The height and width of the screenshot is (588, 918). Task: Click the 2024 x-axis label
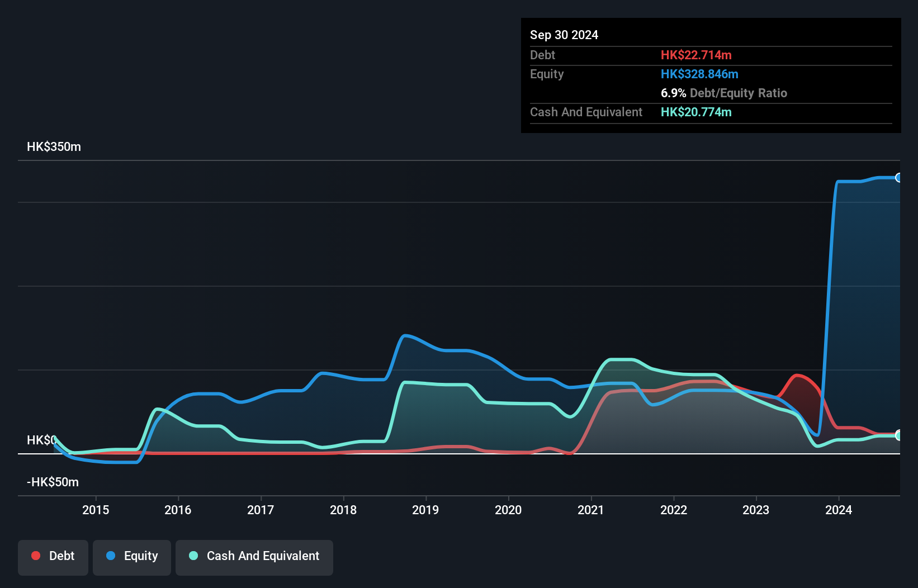[839, 510]
